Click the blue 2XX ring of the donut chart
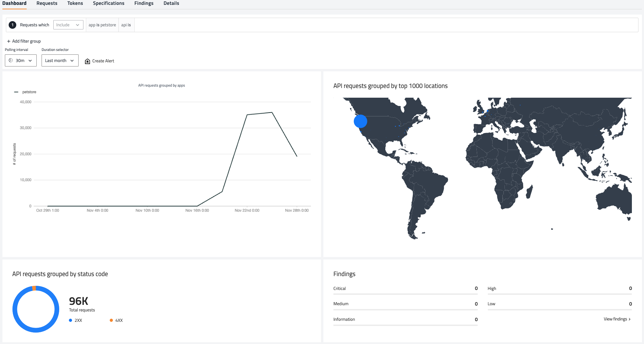 click(15, 309)
